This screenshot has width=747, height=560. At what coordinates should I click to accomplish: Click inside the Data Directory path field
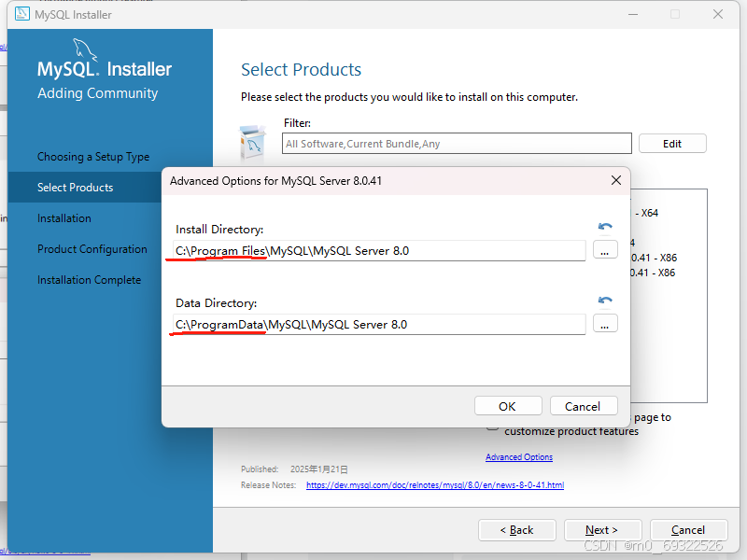[x=379, y=324]
